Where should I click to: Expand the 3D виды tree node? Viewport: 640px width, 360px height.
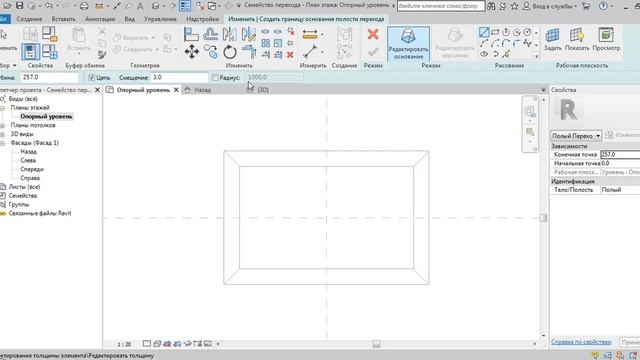(2, 134)
